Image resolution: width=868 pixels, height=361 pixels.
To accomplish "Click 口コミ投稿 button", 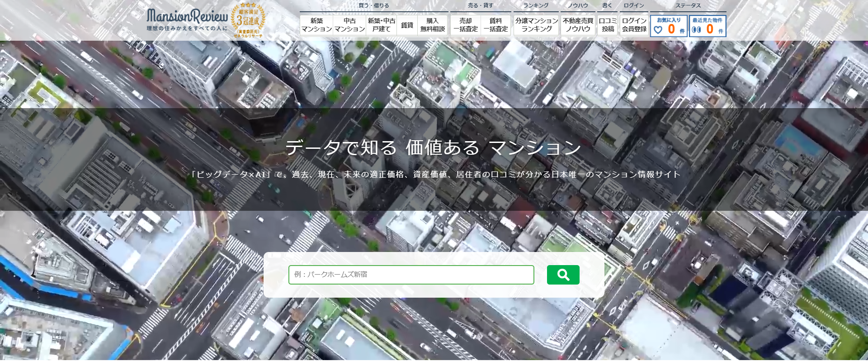I will [608, 25].
